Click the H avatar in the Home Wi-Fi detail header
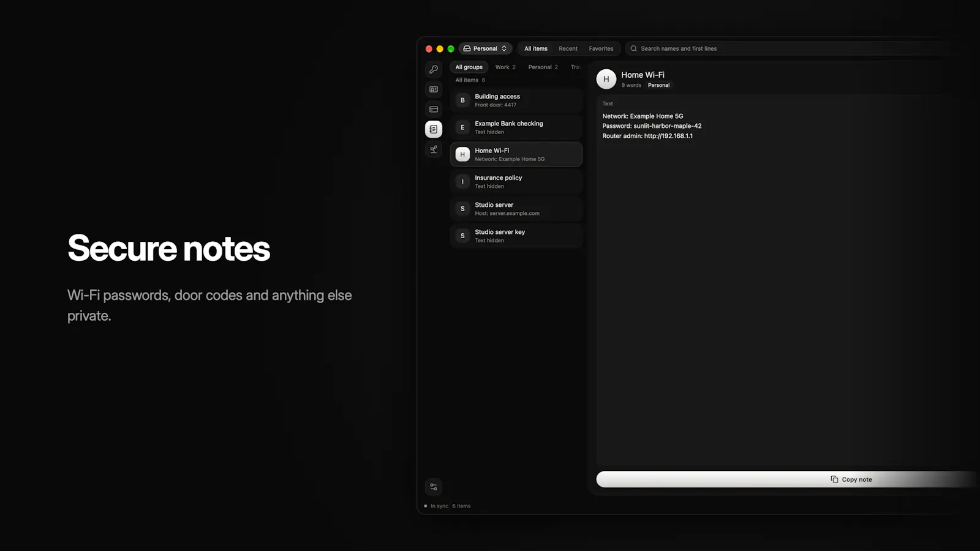Screen dimensions: 980x551 [606, 79]
